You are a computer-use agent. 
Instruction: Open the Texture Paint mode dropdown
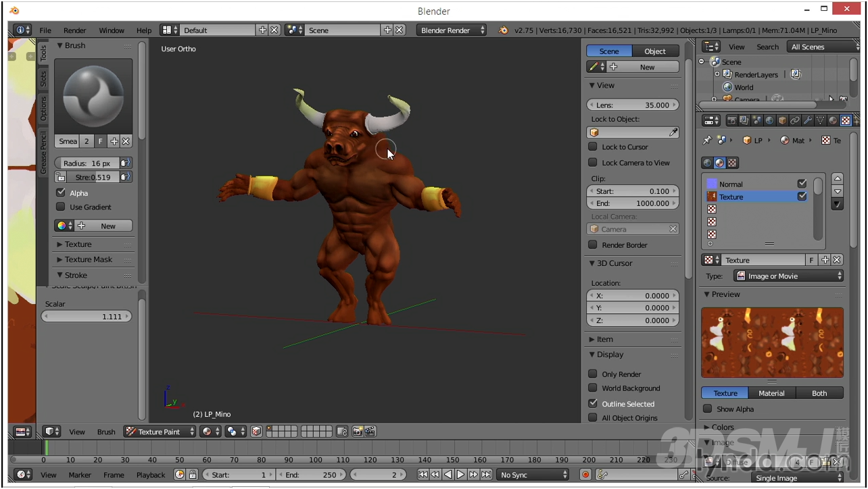tap(160, 432)
